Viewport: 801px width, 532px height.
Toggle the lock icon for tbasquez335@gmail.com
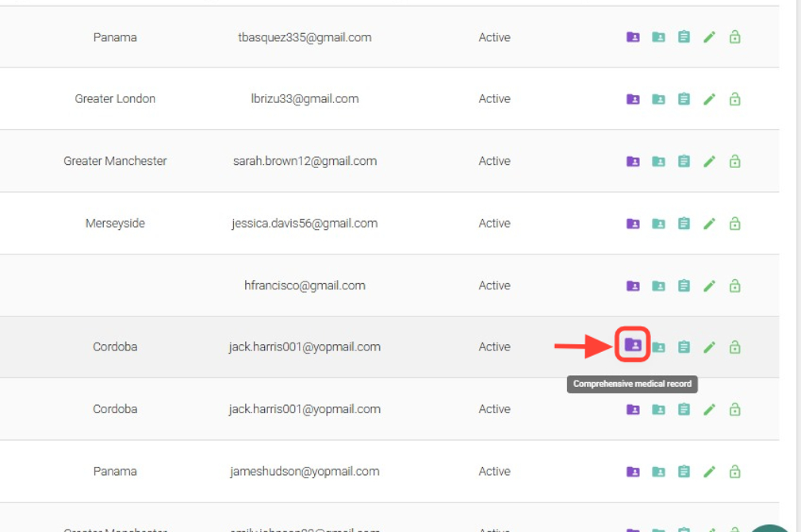tap(735, 37)
